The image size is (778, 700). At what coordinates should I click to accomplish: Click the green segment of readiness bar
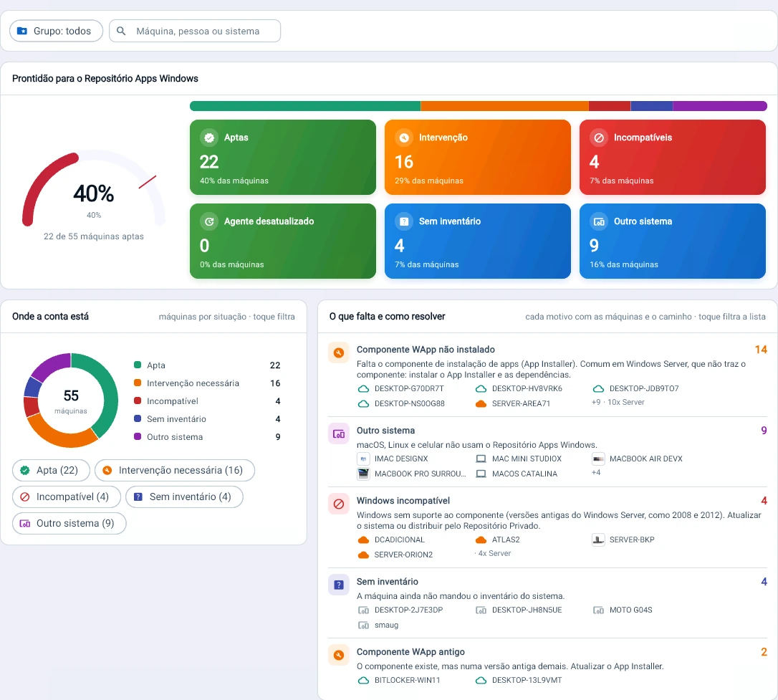(x=305, y=105)
